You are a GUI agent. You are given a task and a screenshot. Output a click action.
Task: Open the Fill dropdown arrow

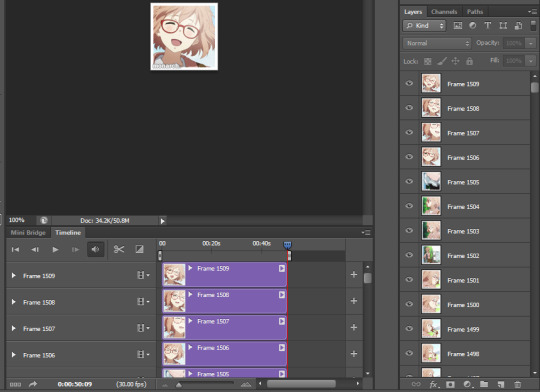click(x=531, y=61)
